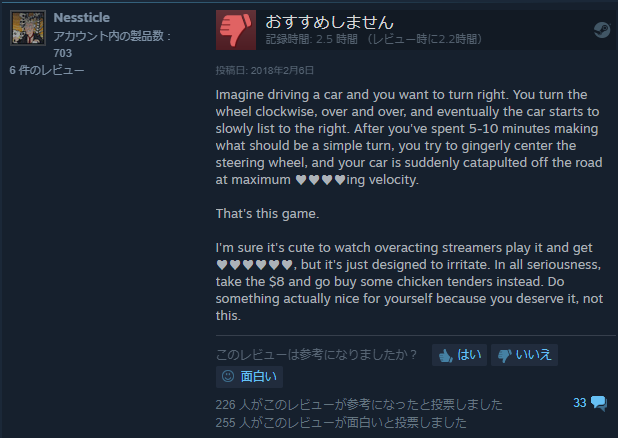Click the 33 comments count
This screenshot has height=438, width=618.
coord(579,403)
